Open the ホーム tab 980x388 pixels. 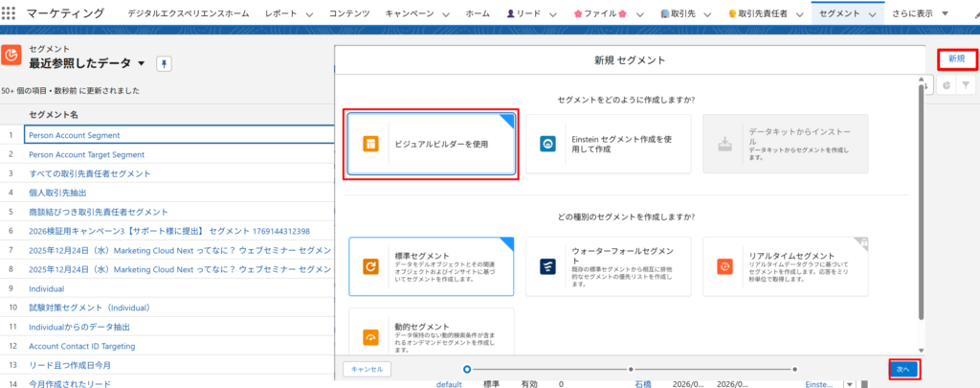(478, 13)
